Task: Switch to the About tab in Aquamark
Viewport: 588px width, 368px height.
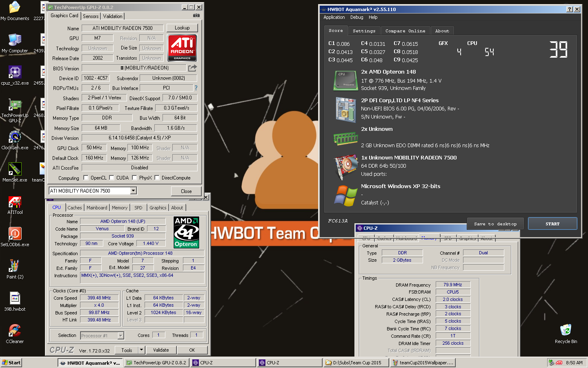Action: click(442, 31)
